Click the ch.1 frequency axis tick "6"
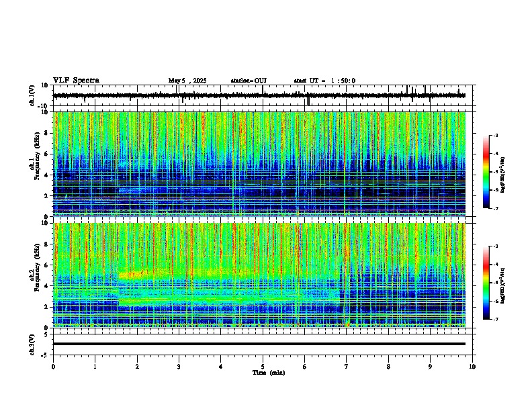Viewport: 532px width, 411px height. click(x=47, y=154)
